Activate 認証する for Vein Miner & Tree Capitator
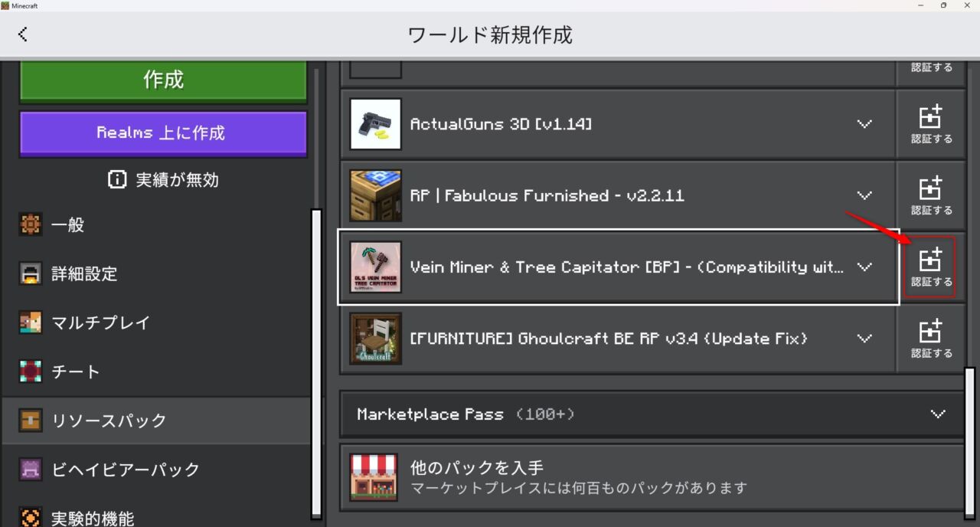The width and height of the screenshot is (980, 527). 930,267
